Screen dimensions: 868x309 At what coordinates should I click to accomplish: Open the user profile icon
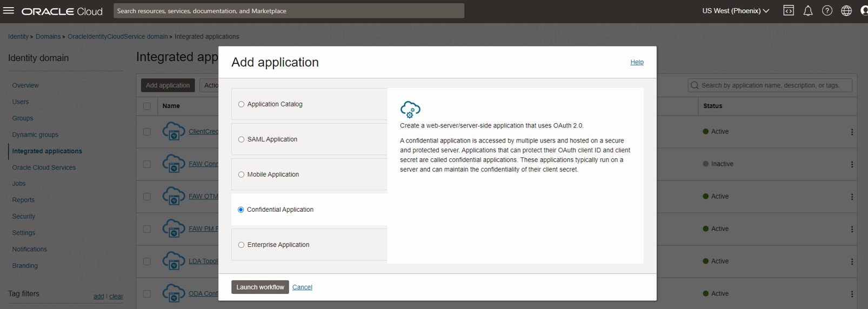pos(864,11)
